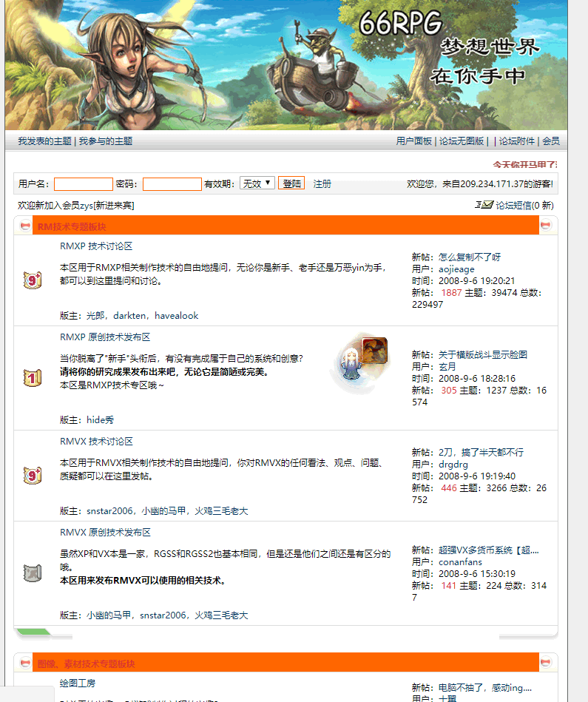Open 用户面板 menu item

click(414, 141)
